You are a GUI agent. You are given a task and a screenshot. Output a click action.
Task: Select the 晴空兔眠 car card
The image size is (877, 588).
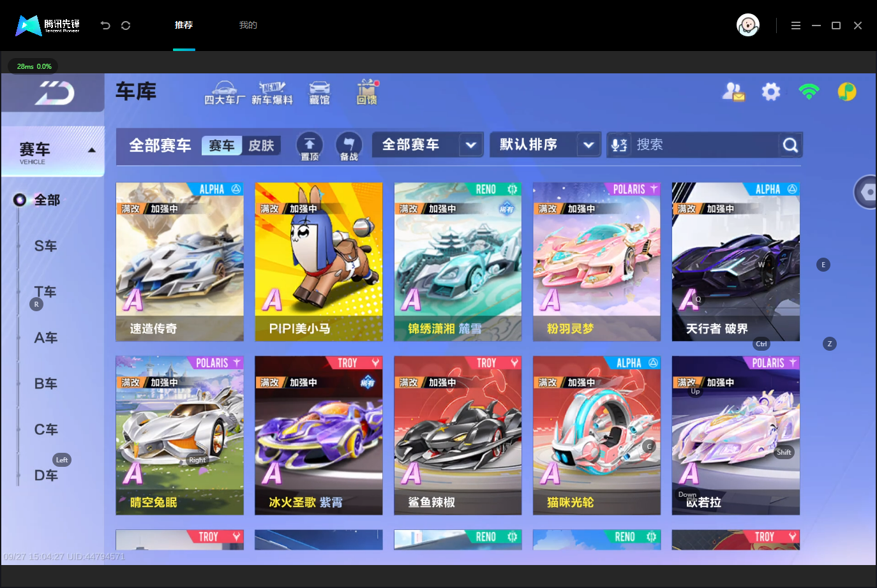tap(180, 436)
